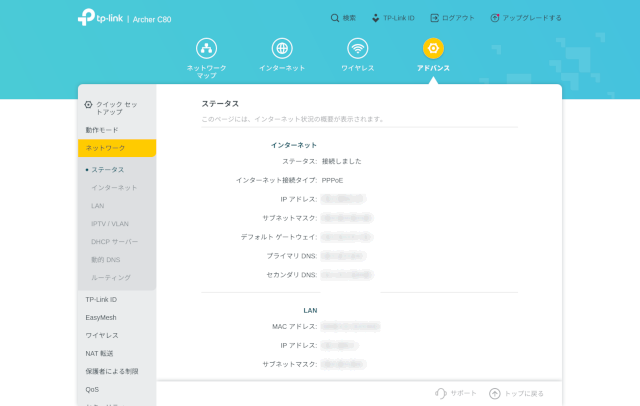The height and width of the screenshot is (406, 640).
Task: Click the デフォルト ゲートウェイ label
Action: point(279,237)
